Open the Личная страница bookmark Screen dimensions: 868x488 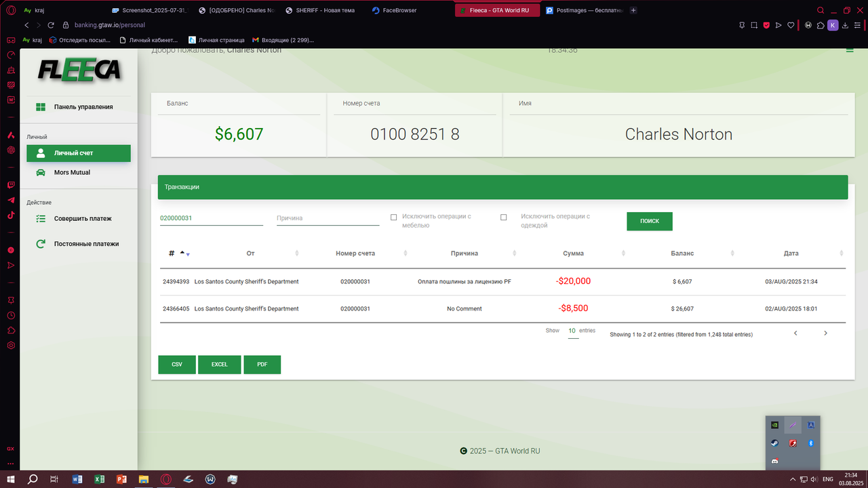point(216,40)
